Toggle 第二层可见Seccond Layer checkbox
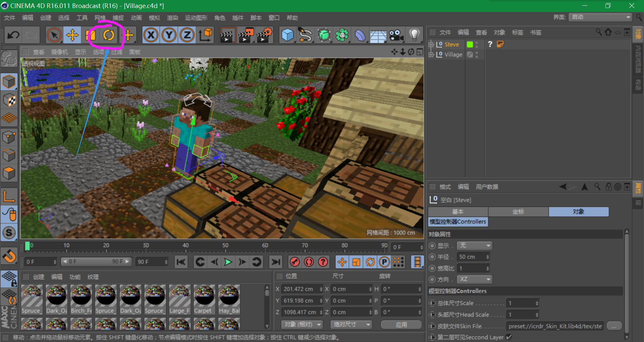Viewport: 644px width, 342px height. pyautogui.click(x=509, y=337)
